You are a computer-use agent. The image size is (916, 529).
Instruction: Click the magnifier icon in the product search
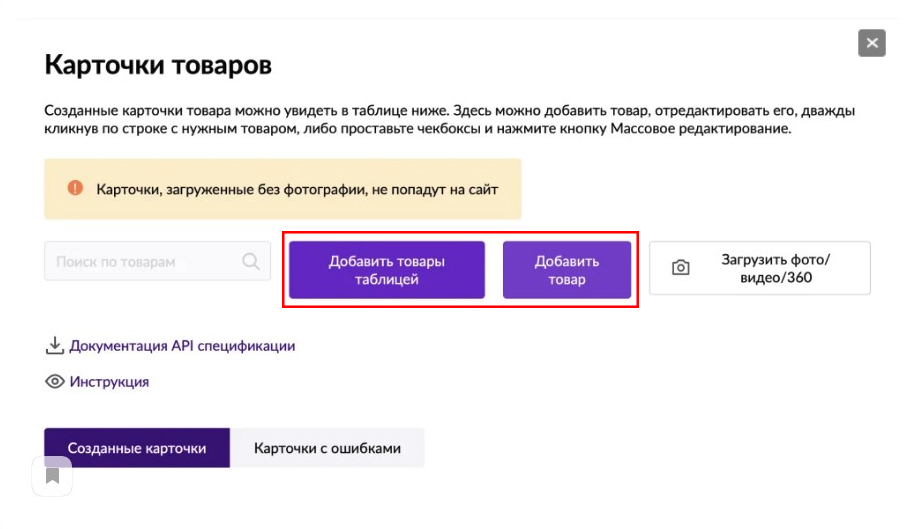[x=251, y=262]
